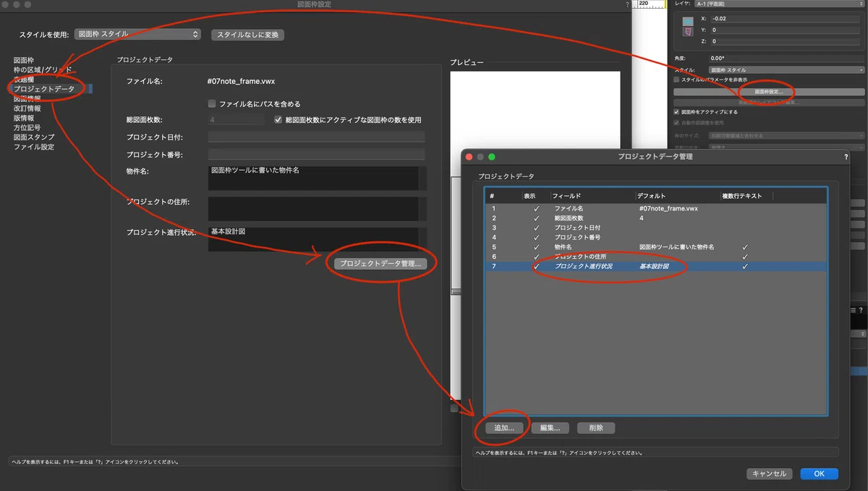Click スタイルなしに変換 button
The width and height of the screenshot is (868, 491).
(x=247, y=35)
